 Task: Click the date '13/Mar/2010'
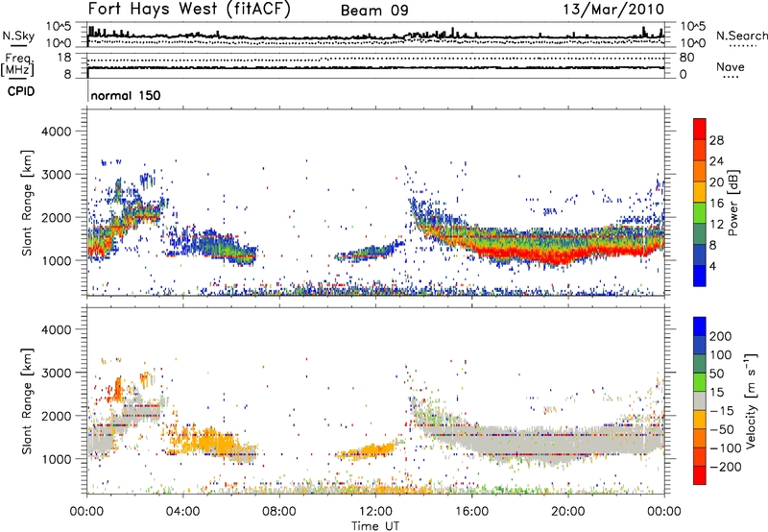tap(613, 10)
